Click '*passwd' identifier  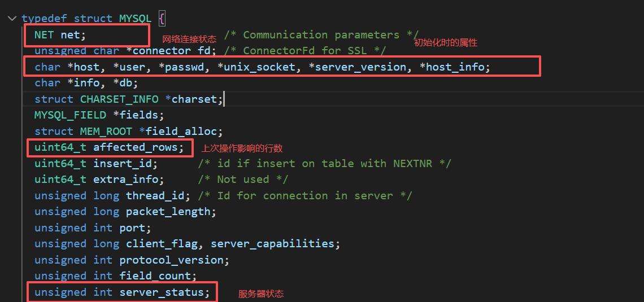(x=181, y=67)
